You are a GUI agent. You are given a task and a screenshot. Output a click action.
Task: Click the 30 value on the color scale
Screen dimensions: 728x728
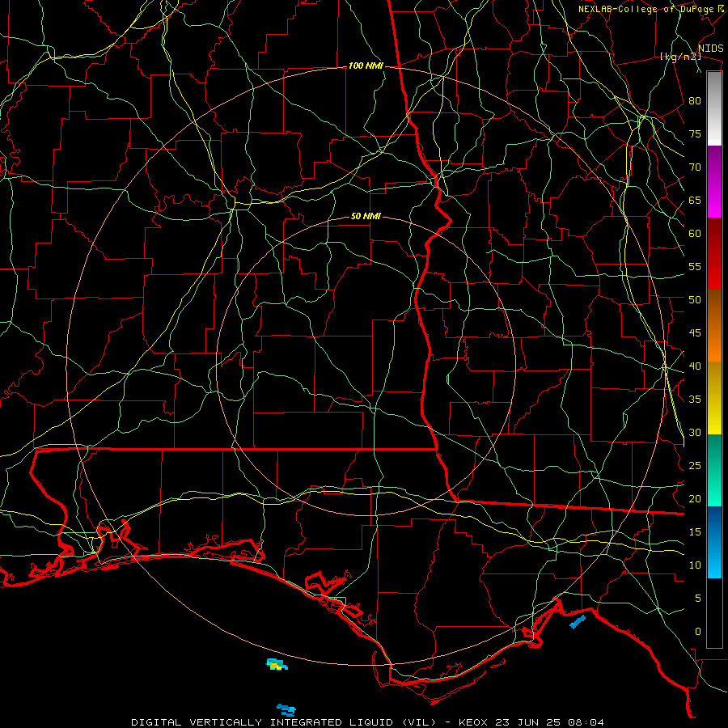pyautogui.click(x=695, y=433)
